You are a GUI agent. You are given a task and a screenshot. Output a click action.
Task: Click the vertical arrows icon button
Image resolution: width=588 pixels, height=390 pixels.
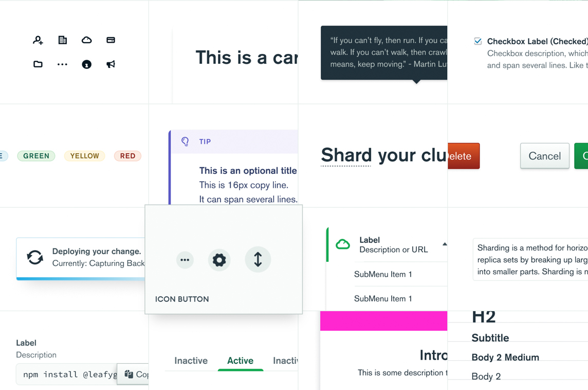coord(258,259)
